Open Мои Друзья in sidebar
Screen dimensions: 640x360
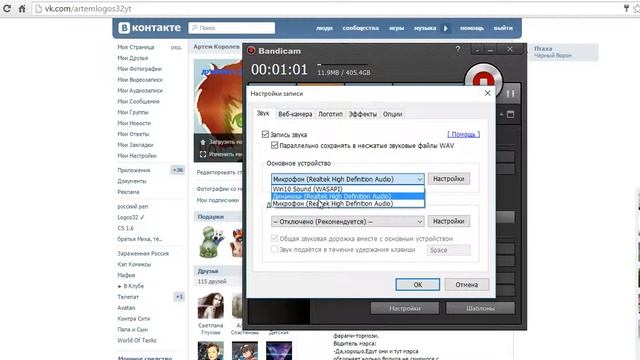point(133,58)
